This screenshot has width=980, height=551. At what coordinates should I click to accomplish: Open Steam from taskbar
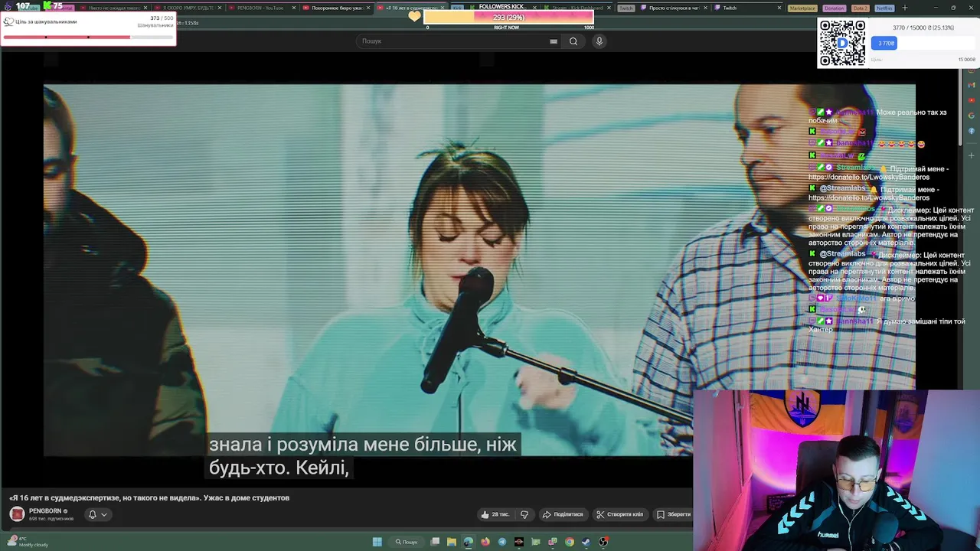pyautogui.click(x=586, y=542)
